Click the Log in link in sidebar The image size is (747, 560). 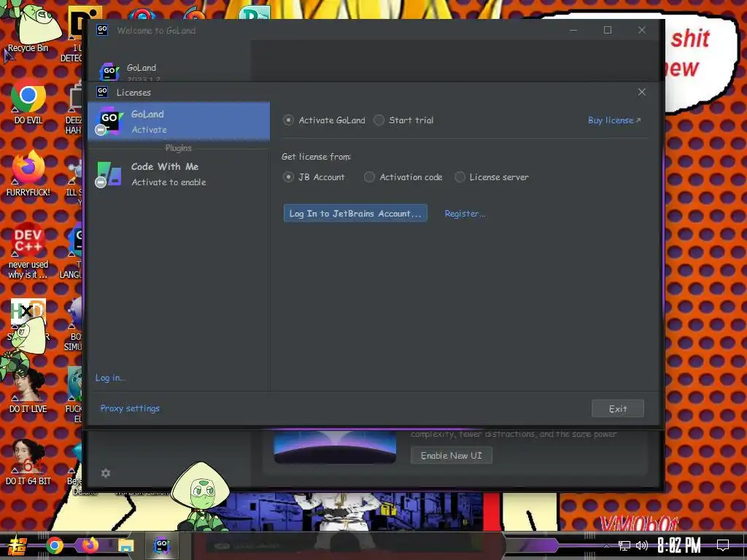pos(110,378)
